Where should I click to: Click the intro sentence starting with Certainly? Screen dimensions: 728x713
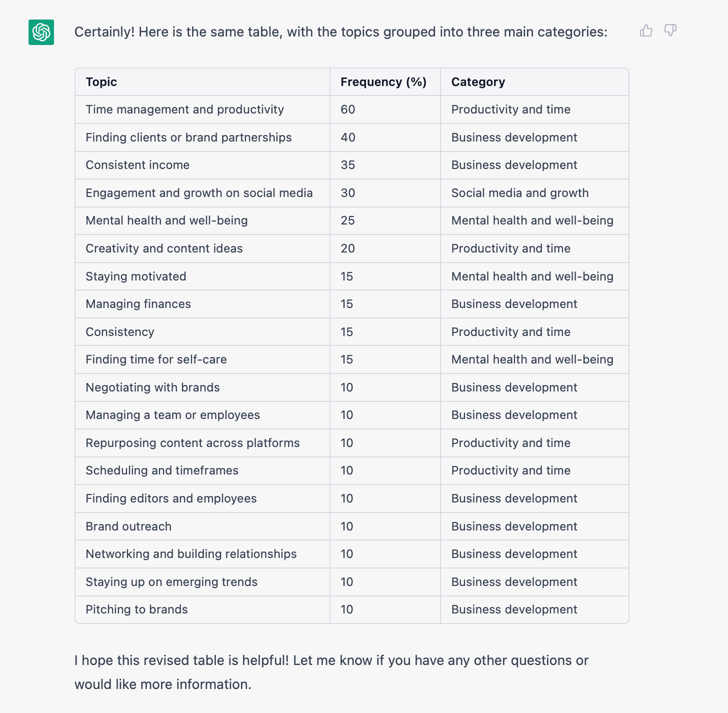point(341,32)
